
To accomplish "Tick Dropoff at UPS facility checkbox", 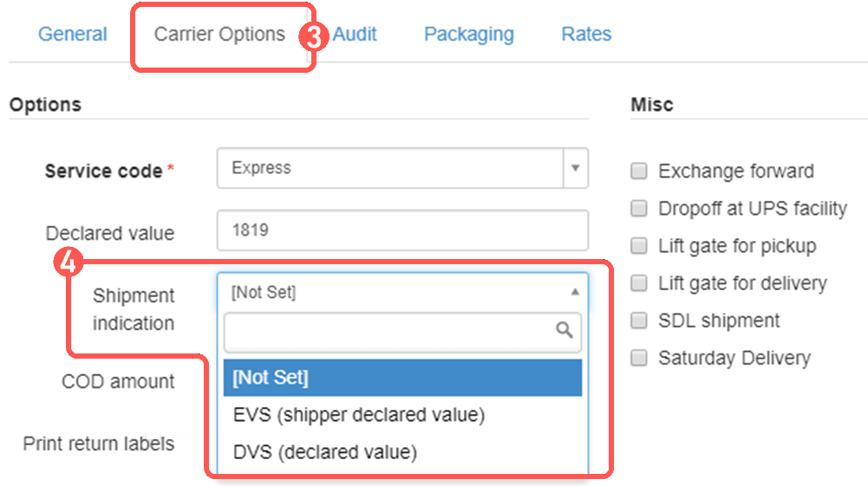I will pos(639,209).
